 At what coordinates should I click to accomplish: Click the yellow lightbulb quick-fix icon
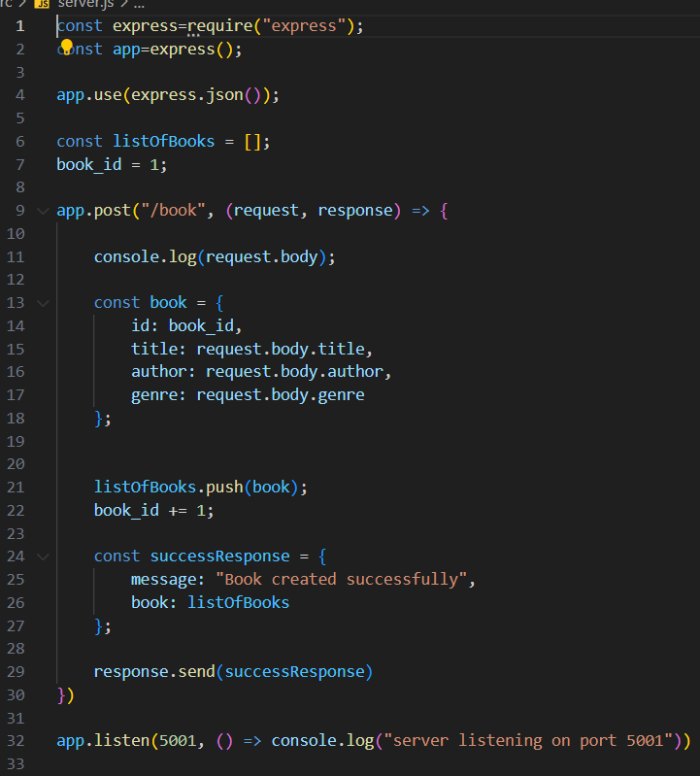pyautogui.click(x=66, y=48)
